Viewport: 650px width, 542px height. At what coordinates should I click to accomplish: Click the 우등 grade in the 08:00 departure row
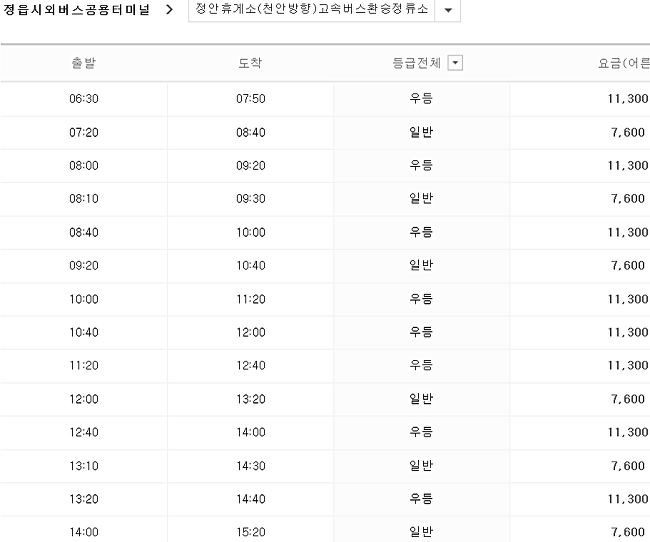click(x=421, y=165)
